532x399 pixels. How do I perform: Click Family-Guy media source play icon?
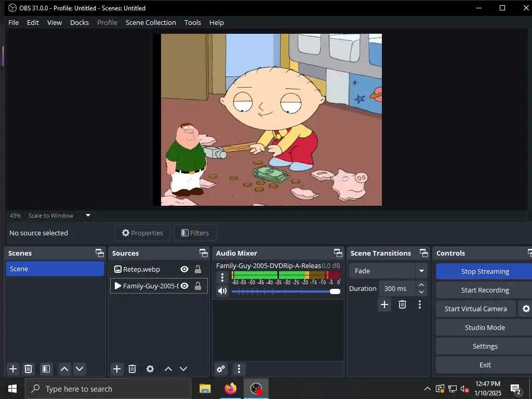[118, 286]
